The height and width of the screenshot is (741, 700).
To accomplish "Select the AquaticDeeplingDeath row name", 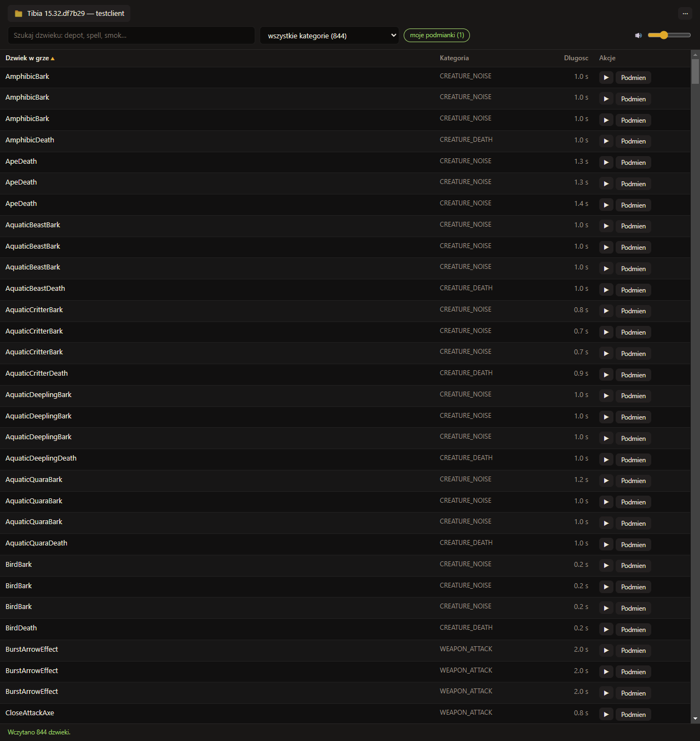I will pyautogui.click(x=41, y=458).
